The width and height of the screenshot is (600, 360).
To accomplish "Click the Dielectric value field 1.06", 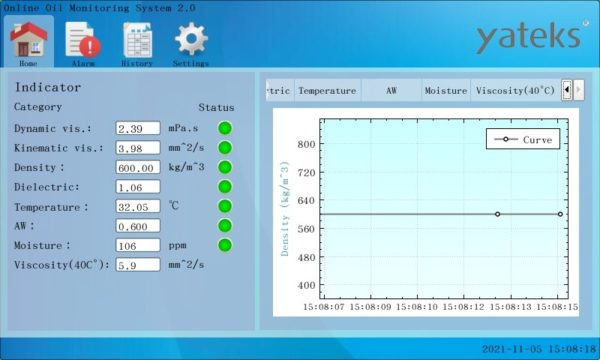I will pyautogui.click(x=138, y=187).
